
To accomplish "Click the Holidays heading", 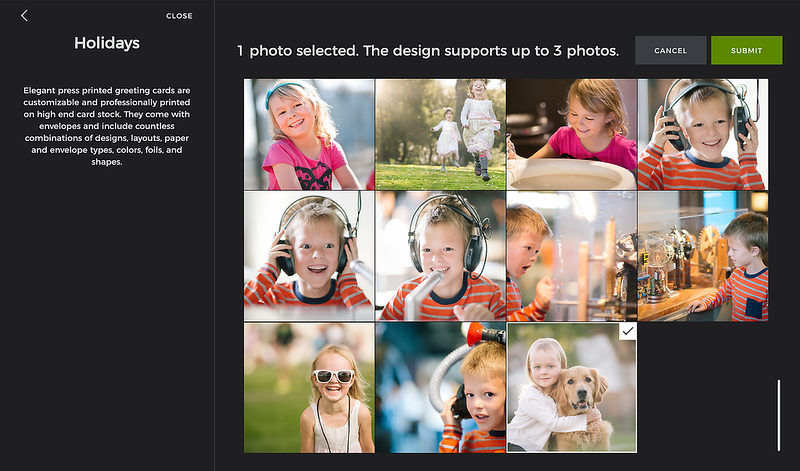I will click(107, 43).
